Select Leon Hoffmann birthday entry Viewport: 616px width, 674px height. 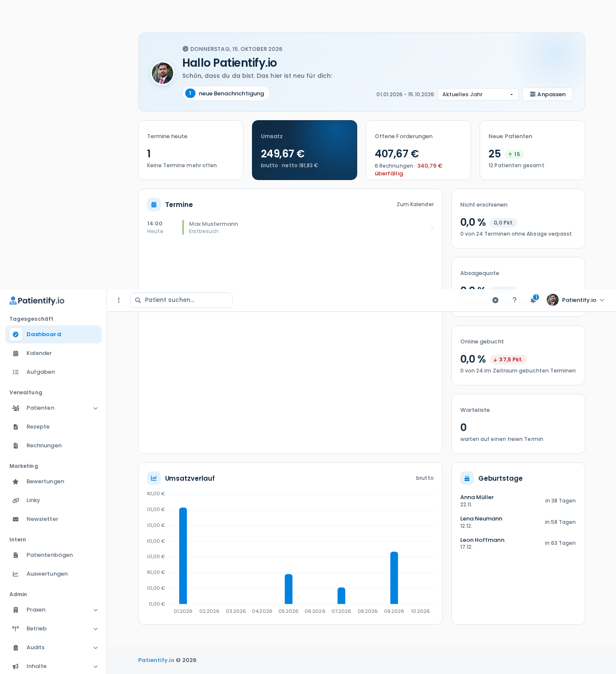pyautogui.click(x=518, y=543)
